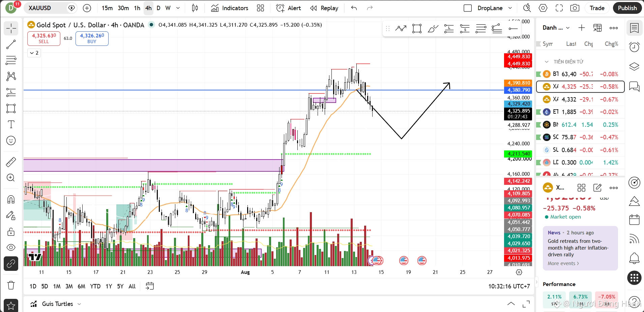Change the candlestick chart type
644x312 pixels.
(x=195, y=8)
